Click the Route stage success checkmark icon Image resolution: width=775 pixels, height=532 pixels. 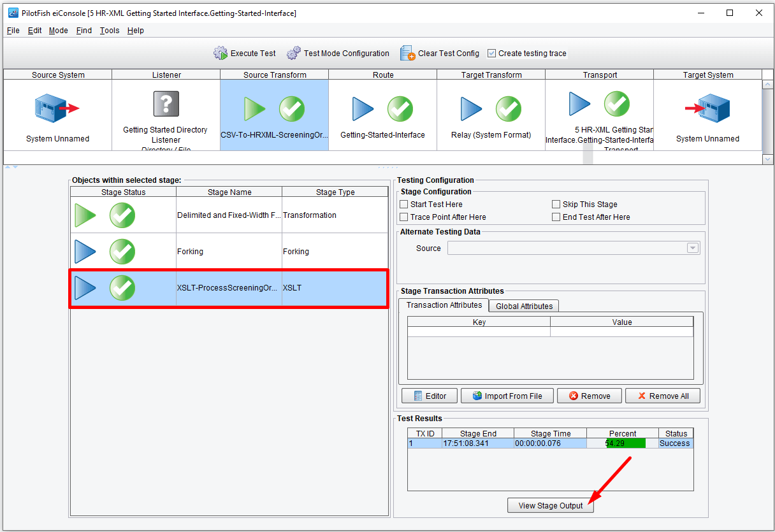tap(400, 109)
